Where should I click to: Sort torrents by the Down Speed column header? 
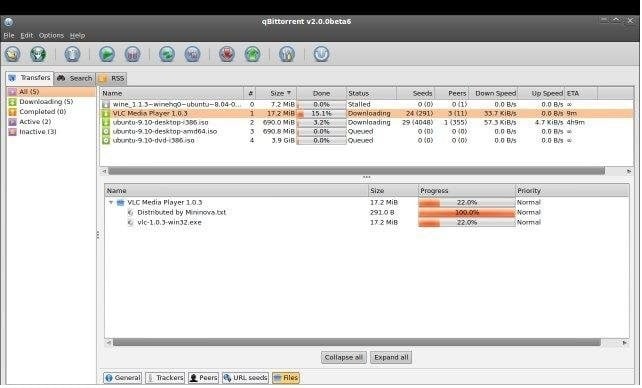[493, 93]
